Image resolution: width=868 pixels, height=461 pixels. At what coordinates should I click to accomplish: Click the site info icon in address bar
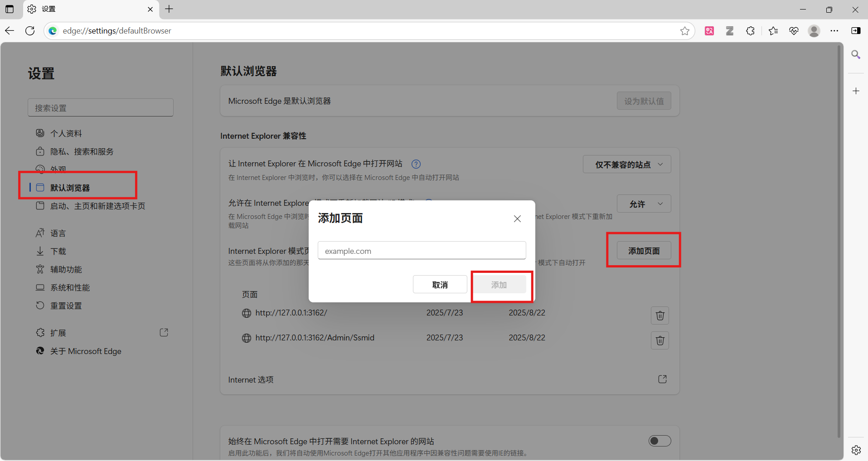[x=53, y=31]
